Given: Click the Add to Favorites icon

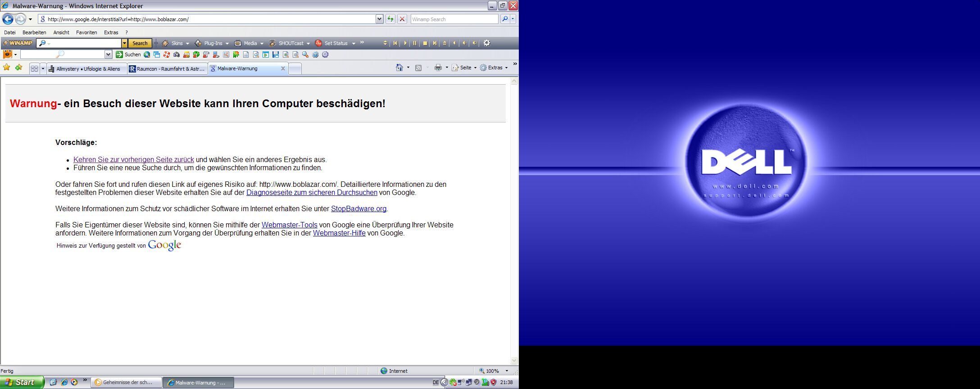Looking at the screenshot, I should point(18,68).
